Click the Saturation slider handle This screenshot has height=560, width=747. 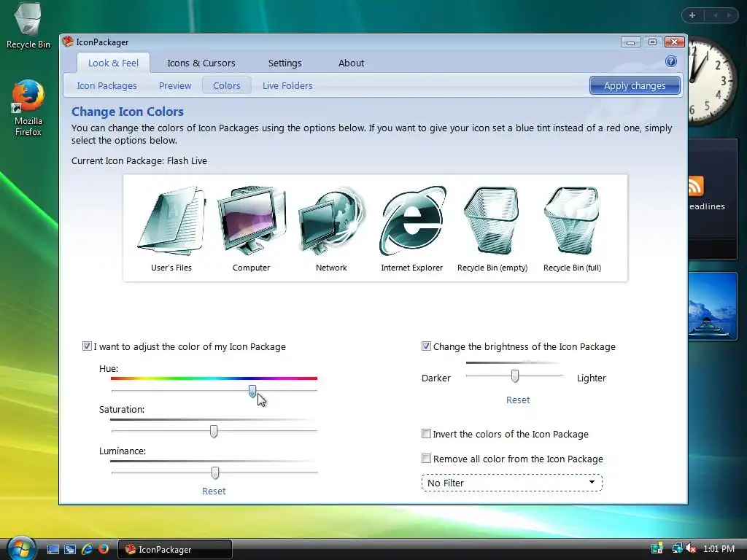(x=214, y=432)
